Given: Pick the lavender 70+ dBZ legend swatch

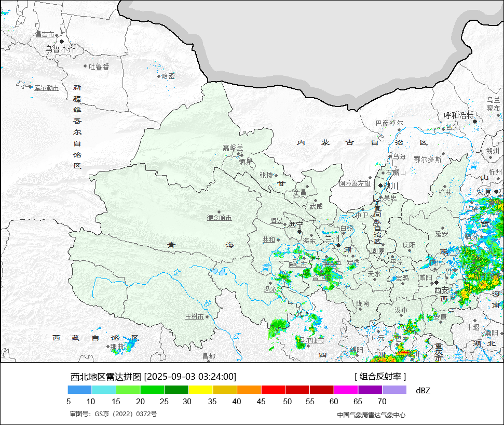Looking at the screenshot, I should click(x=394, y=390).
